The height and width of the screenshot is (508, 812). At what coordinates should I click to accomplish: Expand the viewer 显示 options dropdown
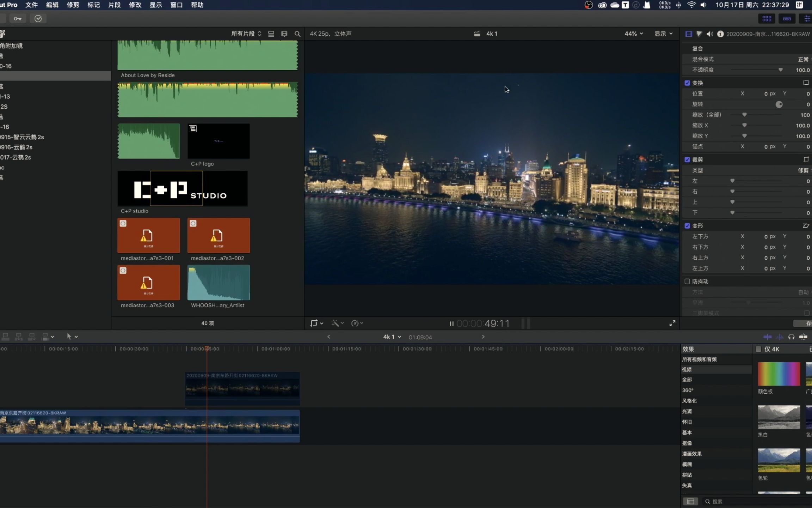click(x=663, y=34)
